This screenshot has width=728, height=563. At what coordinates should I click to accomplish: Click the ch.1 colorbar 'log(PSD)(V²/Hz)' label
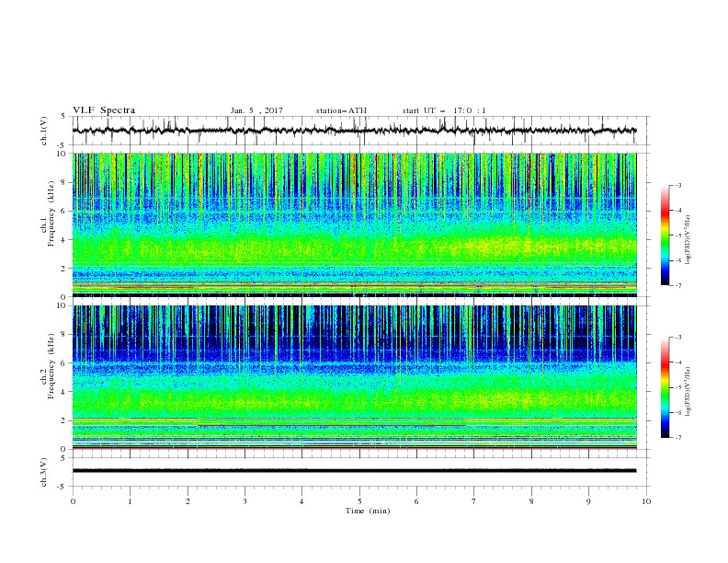point(688,240)
